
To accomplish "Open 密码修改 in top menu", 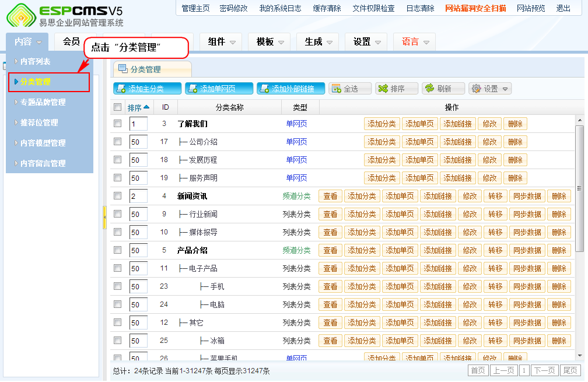I will (233, 8).
